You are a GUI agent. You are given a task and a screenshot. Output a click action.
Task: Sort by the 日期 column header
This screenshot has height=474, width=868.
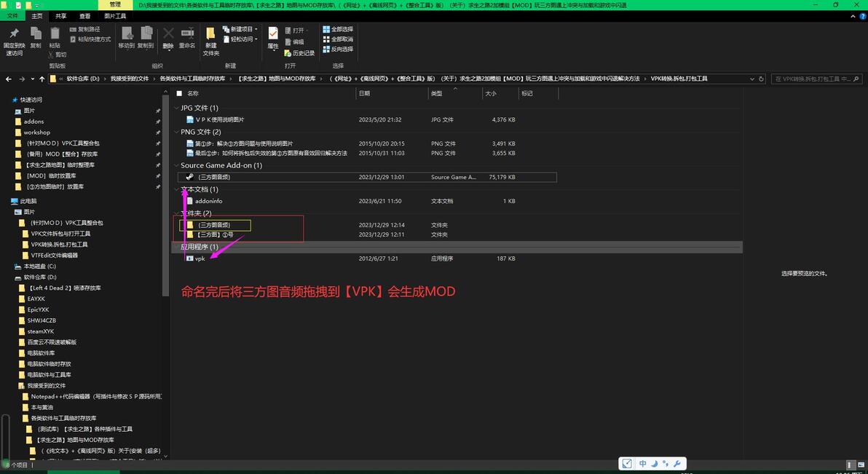pyautogui.click(x=364, y=94)
